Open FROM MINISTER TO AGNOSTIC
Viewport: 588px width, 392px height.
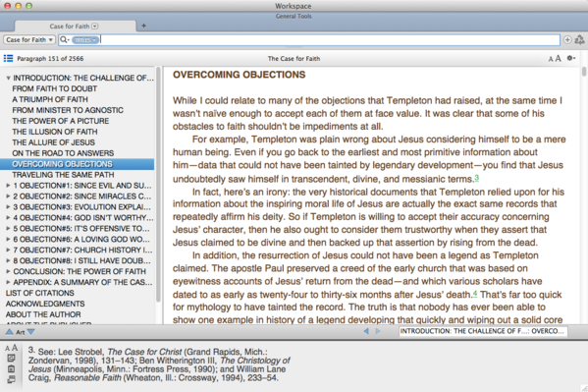[x=68, y=110]
